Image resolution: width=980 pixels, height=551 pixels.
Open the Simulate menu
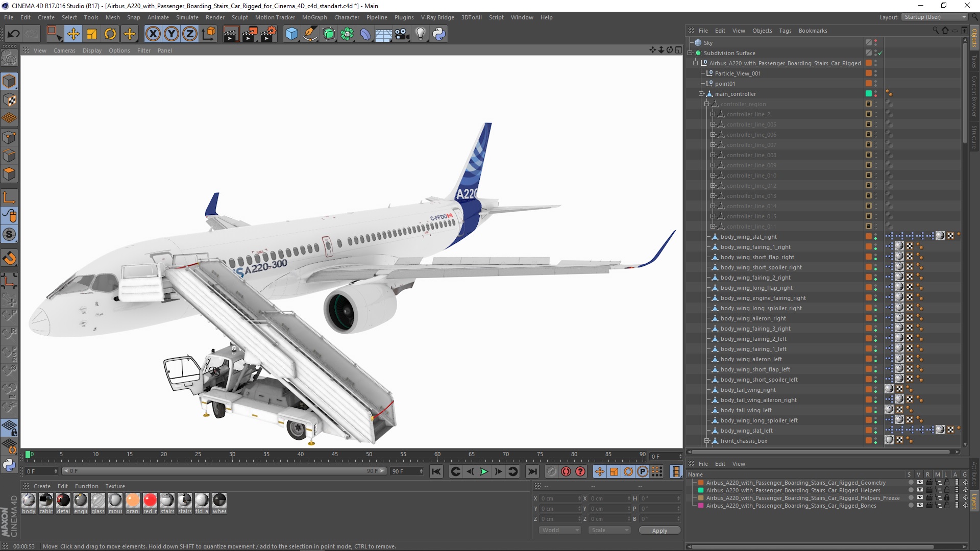point(187,17)
